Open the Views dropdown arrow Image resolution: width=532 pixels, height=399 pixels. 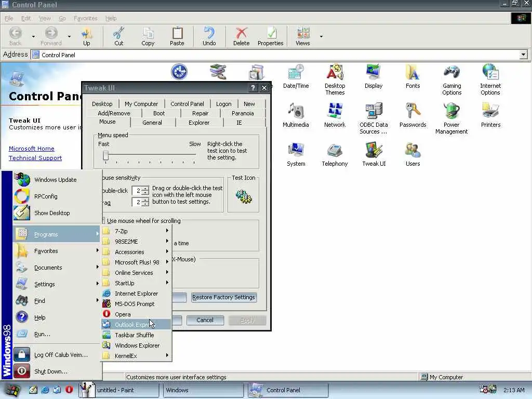(x=321, y=36)
